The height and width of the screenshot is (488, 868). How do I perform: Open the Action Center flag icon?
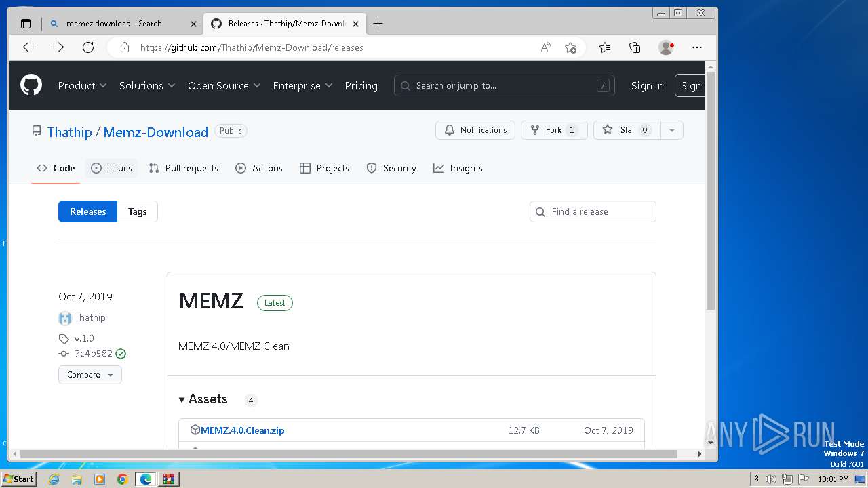804,479
